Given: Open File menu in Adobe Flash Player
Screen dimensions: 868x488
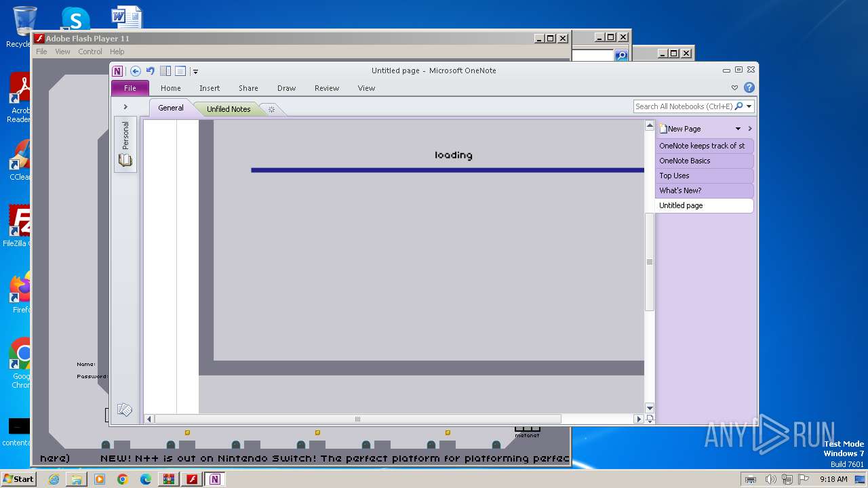Looking at the screenshot, I should [x=41, y=52].
